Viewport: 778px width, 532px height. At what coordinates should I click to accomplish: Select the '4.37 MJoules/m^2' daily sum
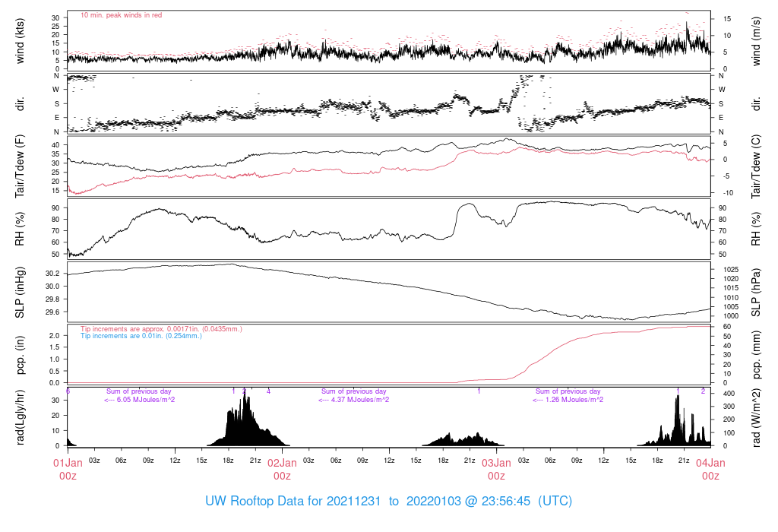354,400
